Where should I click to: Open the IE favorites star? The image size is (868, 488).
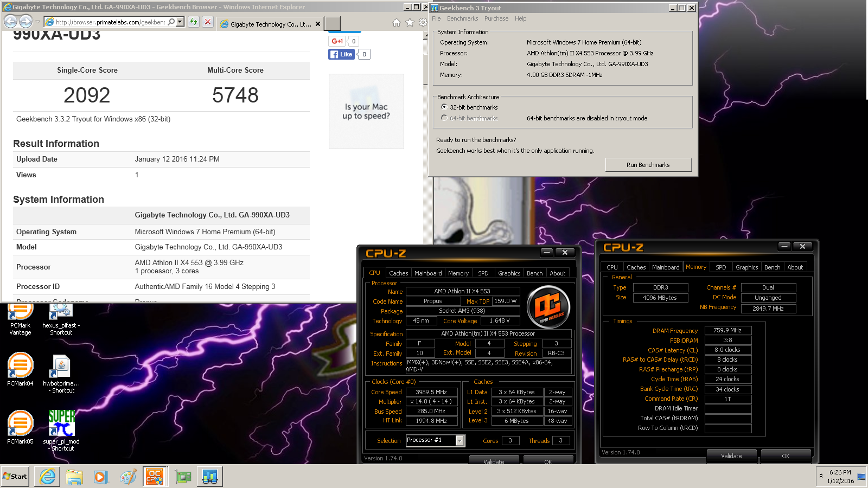click(410, 22)
